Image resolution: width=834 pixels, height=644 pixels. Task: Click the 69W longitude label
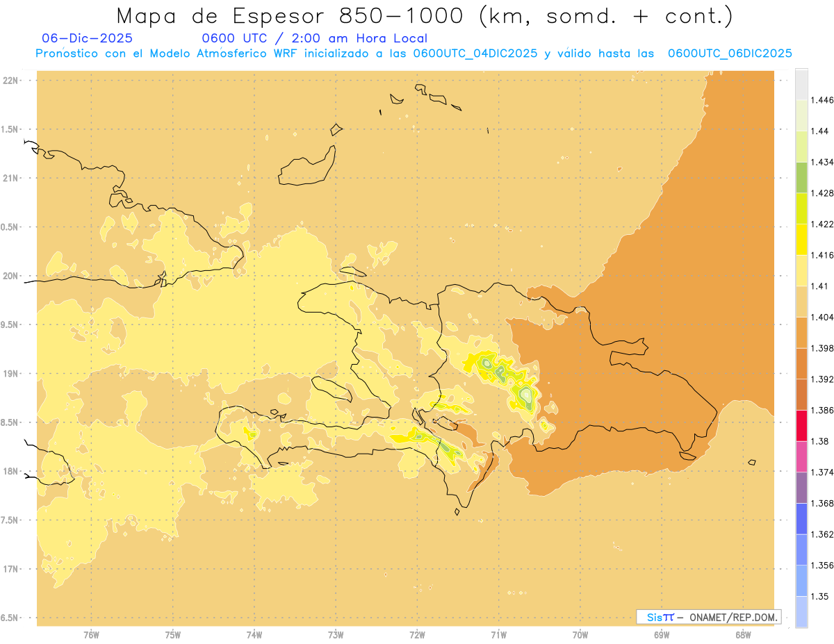point(662,634)
